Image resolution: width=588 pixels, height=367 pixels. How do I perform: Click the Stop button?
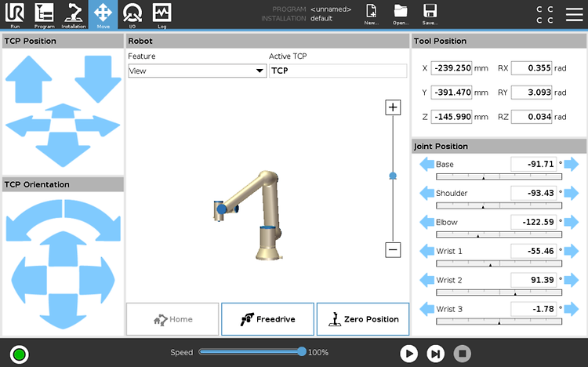463,354
